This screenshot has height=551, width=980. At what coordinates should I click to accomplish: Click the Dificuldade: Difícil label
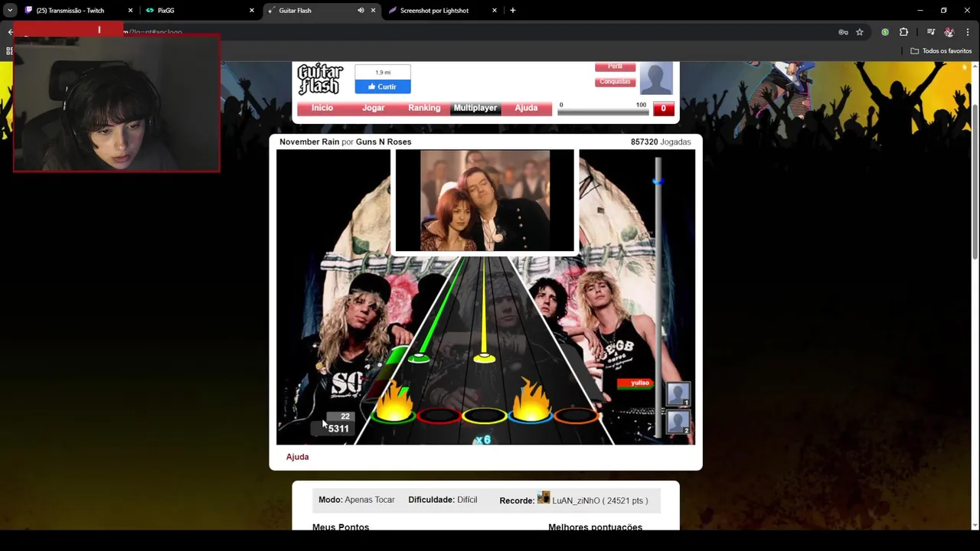click(443, 500)
